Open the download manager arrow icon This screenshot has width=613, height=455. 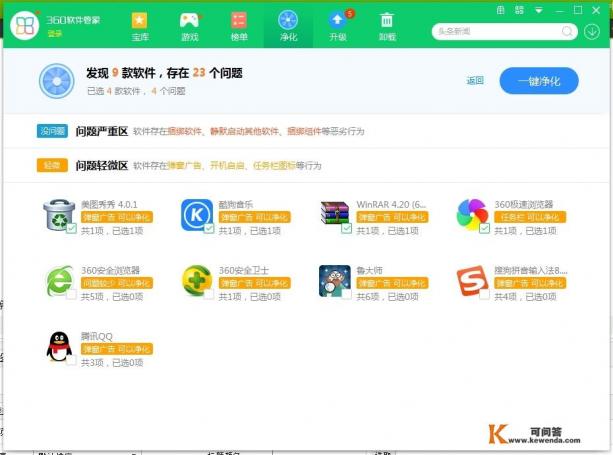pyautogui.click(x=592, y=31)
